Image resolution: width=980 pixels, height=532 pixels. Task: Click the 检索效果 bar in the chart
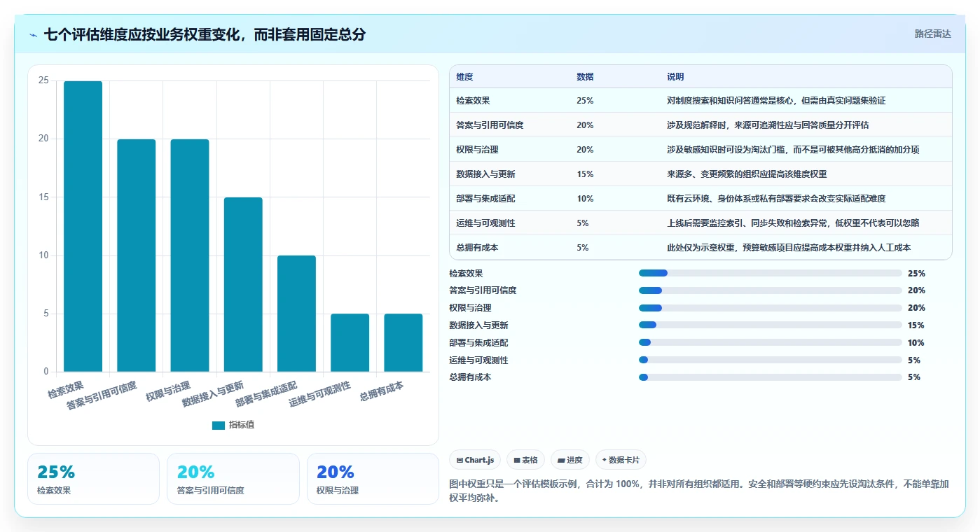(83, 226)
